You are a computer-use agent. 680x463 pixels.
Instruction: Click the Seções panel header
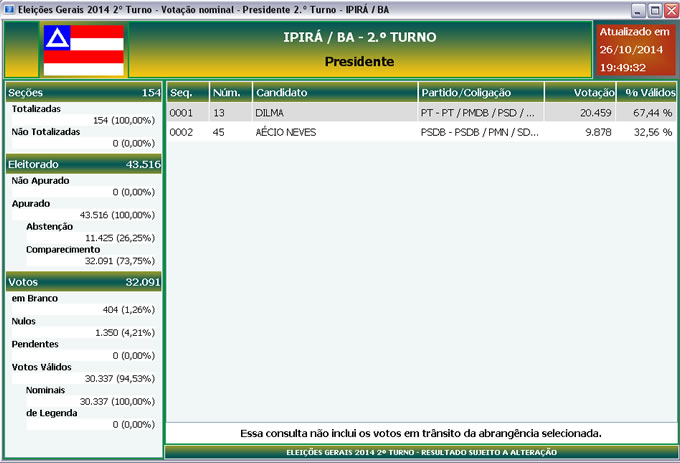[x=84, y=92]
